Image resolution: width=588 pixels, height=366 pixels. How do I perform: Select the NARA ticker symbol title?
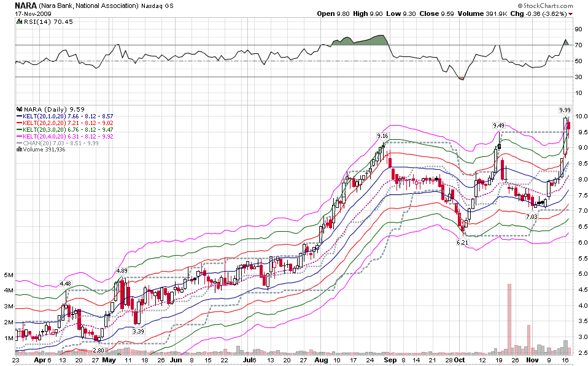tap(26, 6)
